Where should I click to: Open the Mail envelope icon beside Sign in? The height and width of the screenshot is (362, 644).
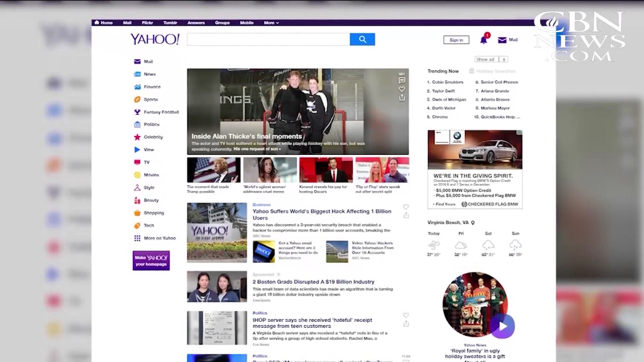coord(502,40)
